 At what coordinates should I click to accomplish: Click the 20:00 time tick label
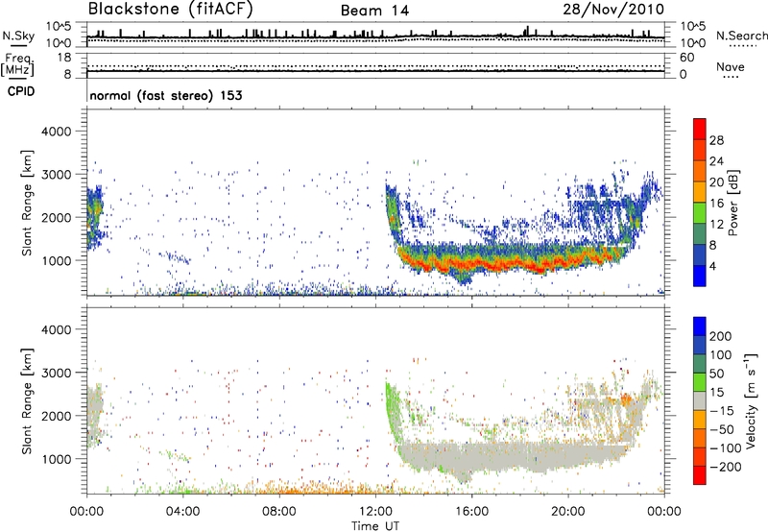(x=567, y=512)
